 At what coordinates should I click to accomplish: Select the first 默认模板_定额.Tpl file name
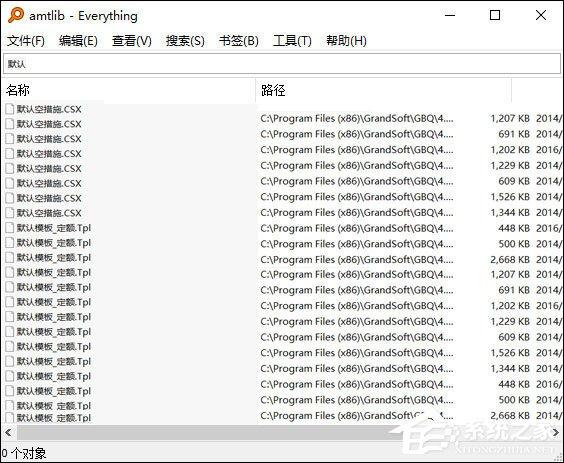tap(54, 228)
